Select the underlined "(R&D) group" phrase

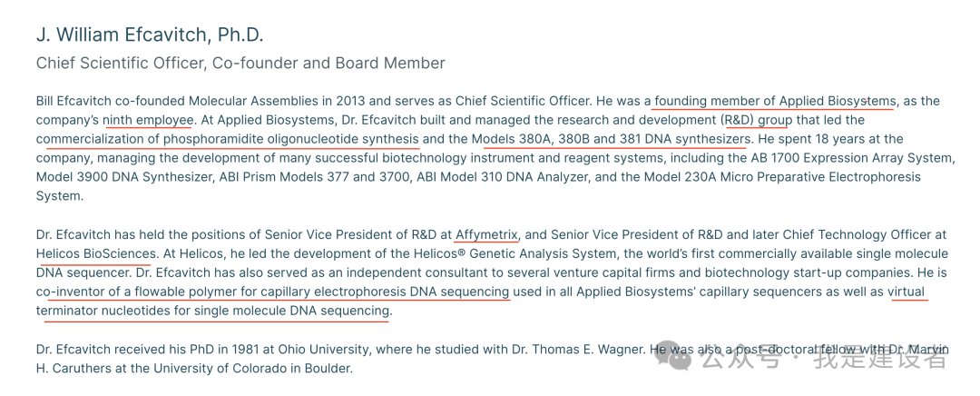pyautogui.click(x=758, y=120)
